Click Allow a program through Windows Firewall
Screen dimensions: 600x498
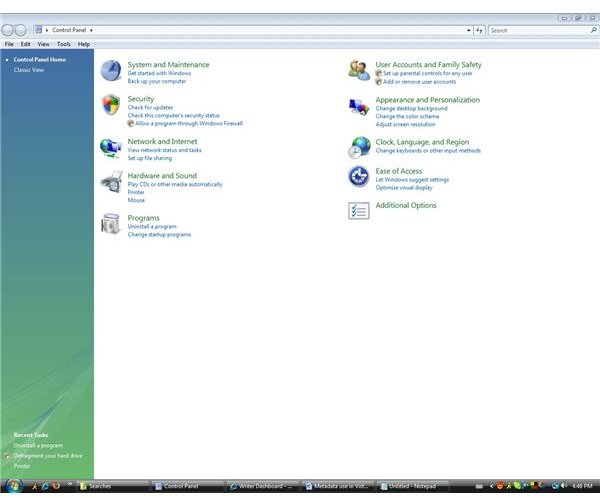click(189, 123)
